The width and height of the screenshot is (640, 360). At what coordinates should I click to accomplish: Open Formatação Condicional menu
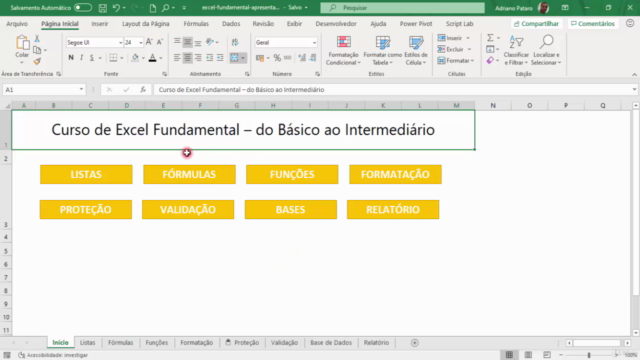point(343,51)
